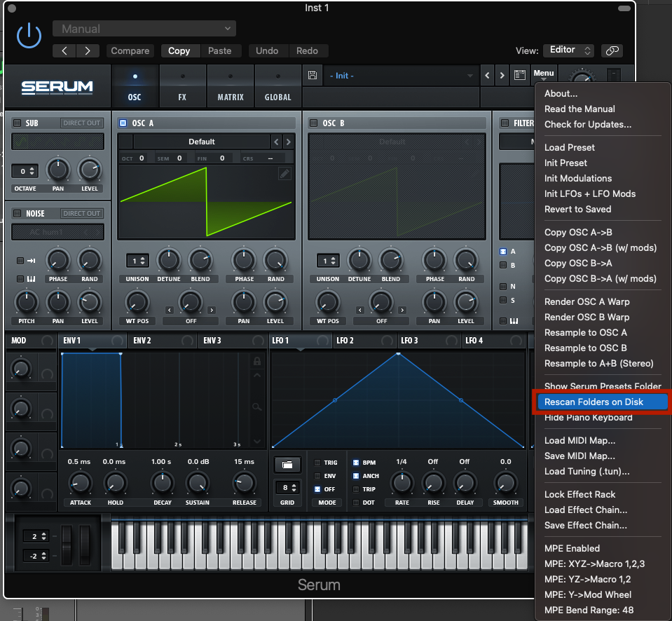Viewport: 672px width, 621px height.
Task: Enable the FILTER checkbox
Action: click(505, 123)
